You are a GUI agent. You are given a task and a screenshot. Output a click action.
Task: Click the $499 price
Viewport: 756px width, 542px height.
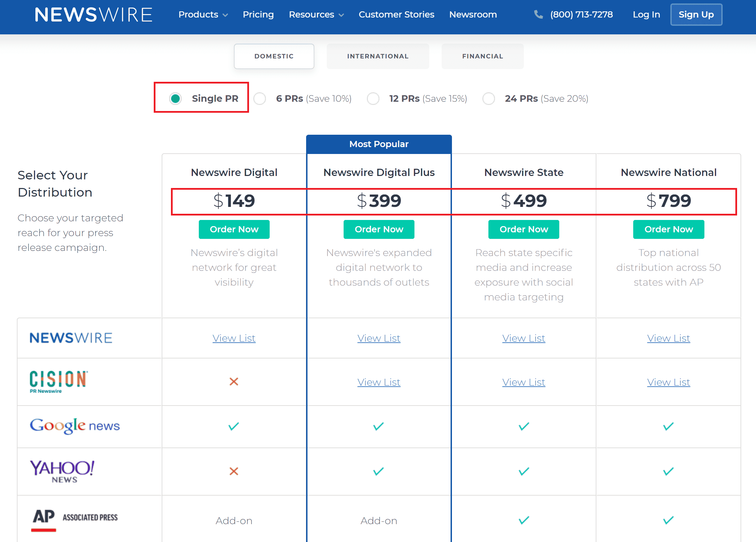click(x=524, y=201)
